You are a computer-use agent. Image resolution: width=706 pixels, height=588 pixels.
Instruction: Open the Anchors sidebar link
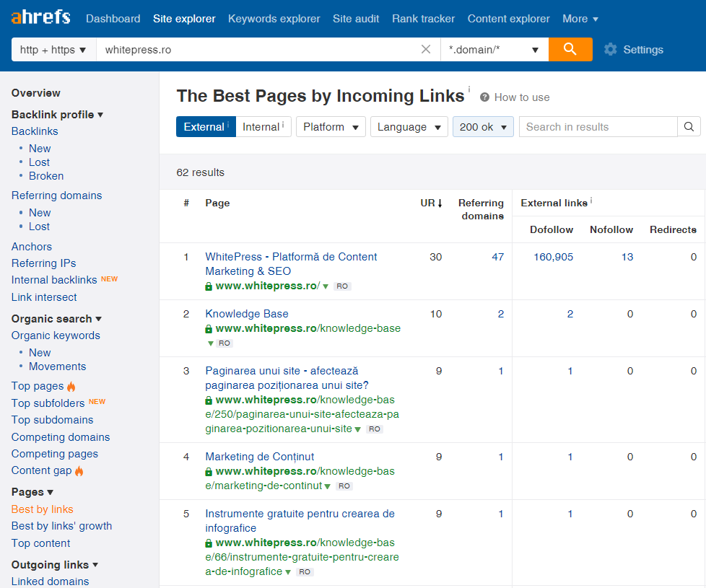tap(32, 247)
